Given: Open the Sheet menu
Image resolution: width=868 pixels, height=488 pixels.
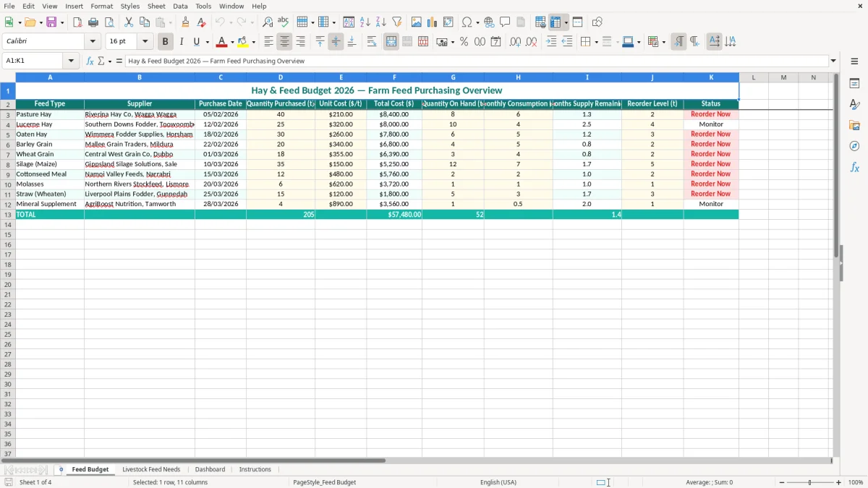Looking at the screenshot, I should [x=156, y=6].
